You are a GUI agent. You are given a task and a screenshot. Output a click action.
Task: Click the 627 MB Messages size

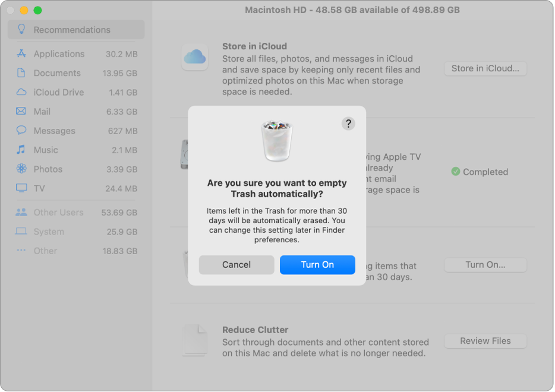coord(122,131)
